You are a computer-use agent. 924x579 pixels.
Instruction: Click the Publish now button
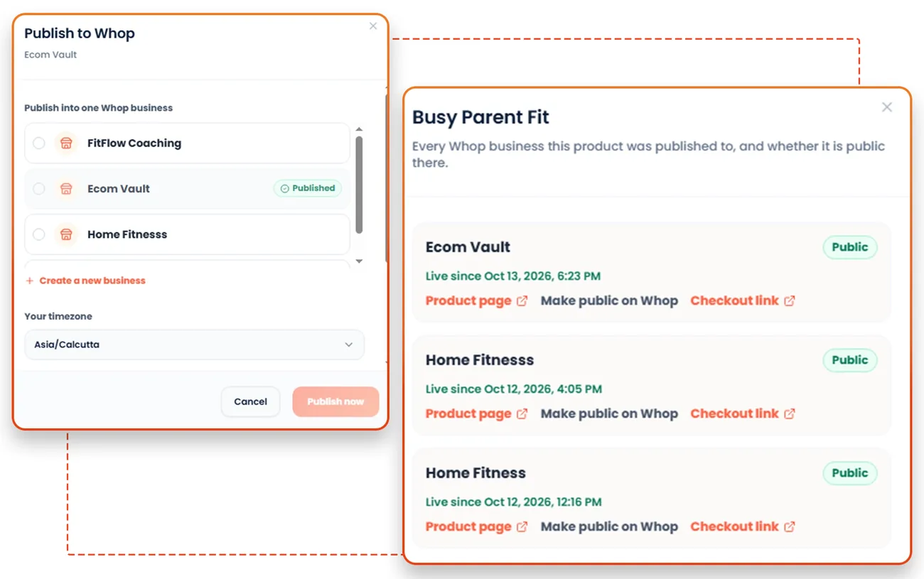click(x=335, y=401)
